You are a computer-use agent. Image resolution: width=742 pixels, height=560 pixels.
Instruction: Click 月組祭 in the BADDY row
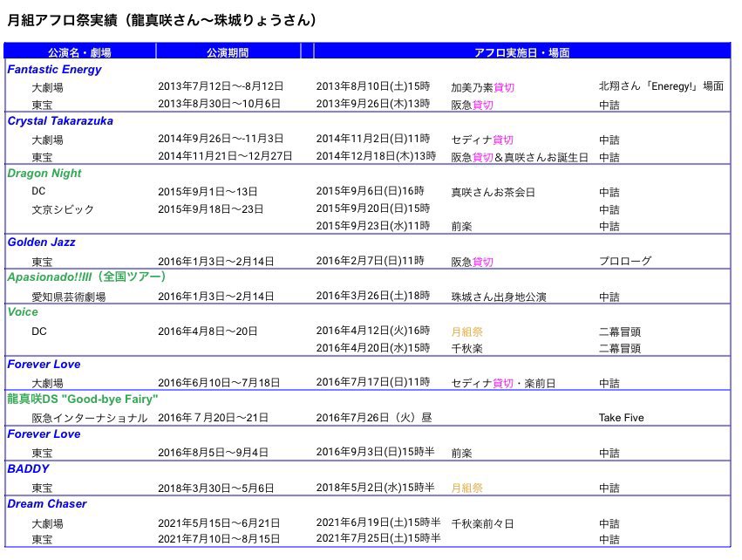click(x=467, y=488)
